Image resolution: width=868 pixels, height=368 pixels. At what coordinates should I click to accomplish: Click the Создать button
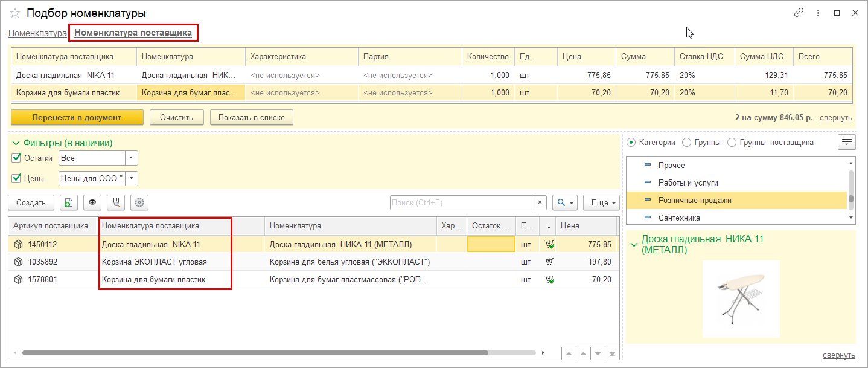tap(31, 203)
